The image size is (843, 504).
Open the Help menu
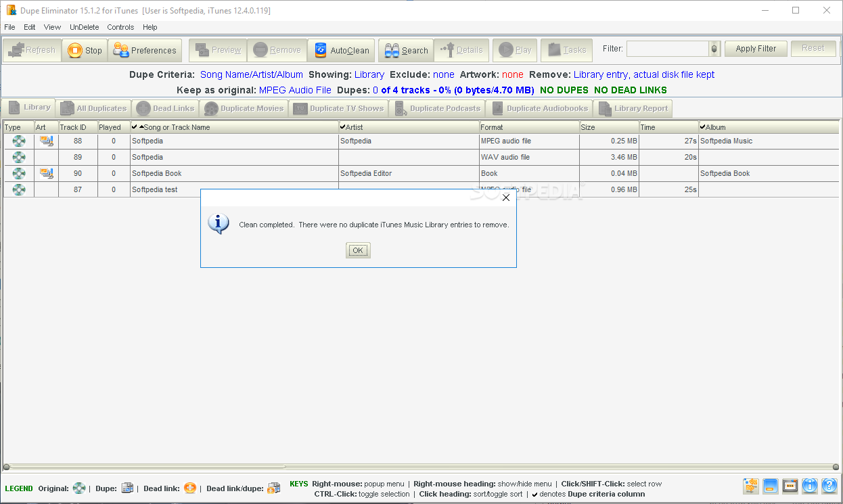(x=150, y=27)
